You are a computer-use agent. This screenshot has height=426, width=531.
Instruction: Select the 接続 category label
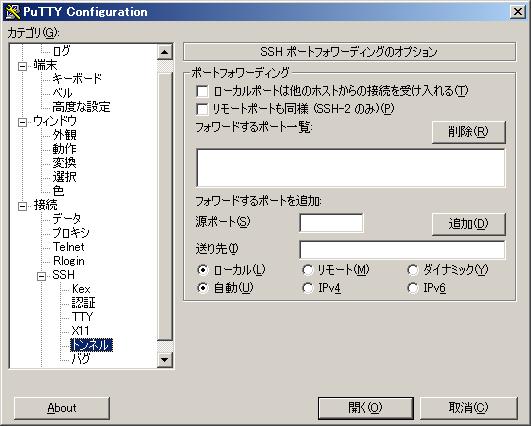[x=45, y=205]
